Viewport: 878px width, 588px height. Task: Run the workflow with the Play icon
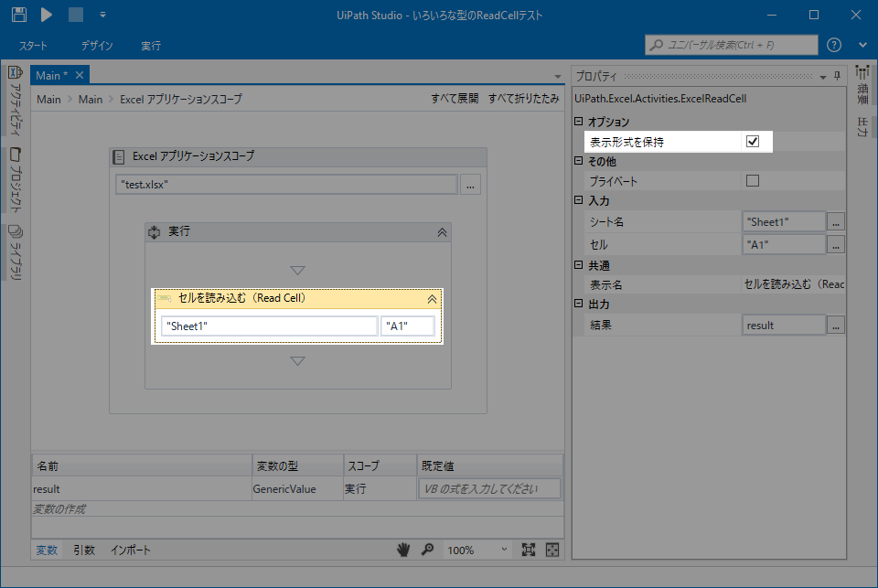47,15
